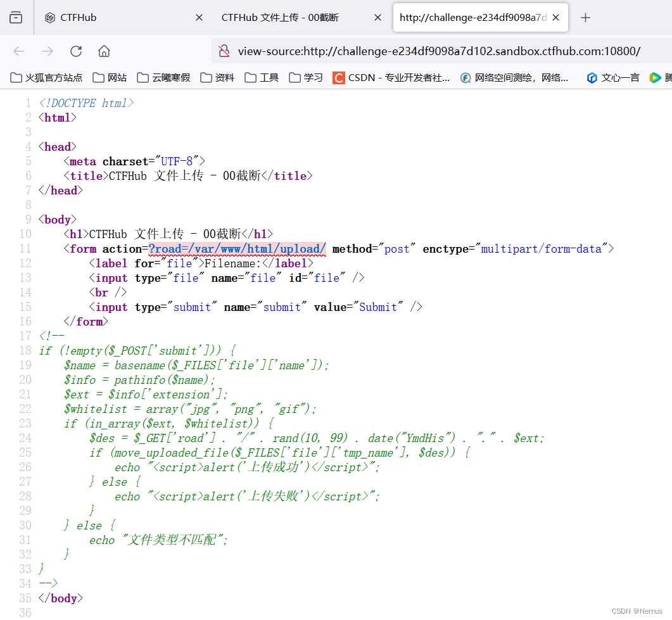Click the 上传失败 alert echo line
The height and width of the screenshot is (620, 672).
pyautogui.click(x=247, y=497)
